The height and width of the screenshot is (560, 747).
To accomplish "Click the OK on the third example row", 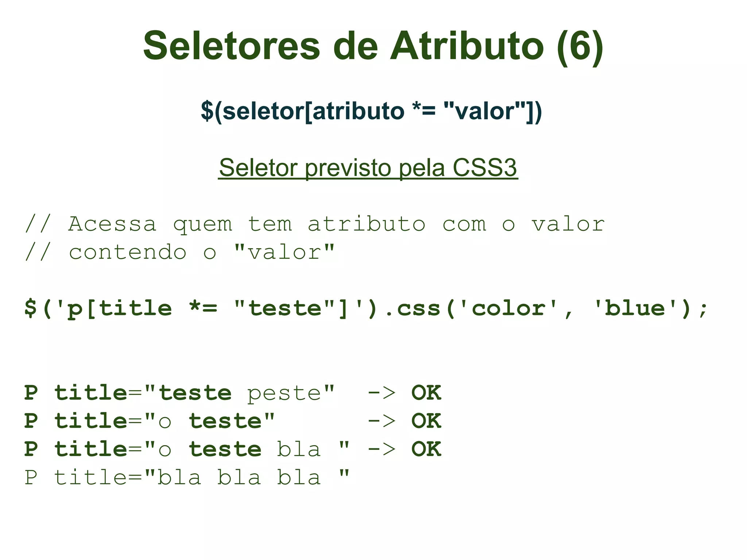I will (426, 449).
